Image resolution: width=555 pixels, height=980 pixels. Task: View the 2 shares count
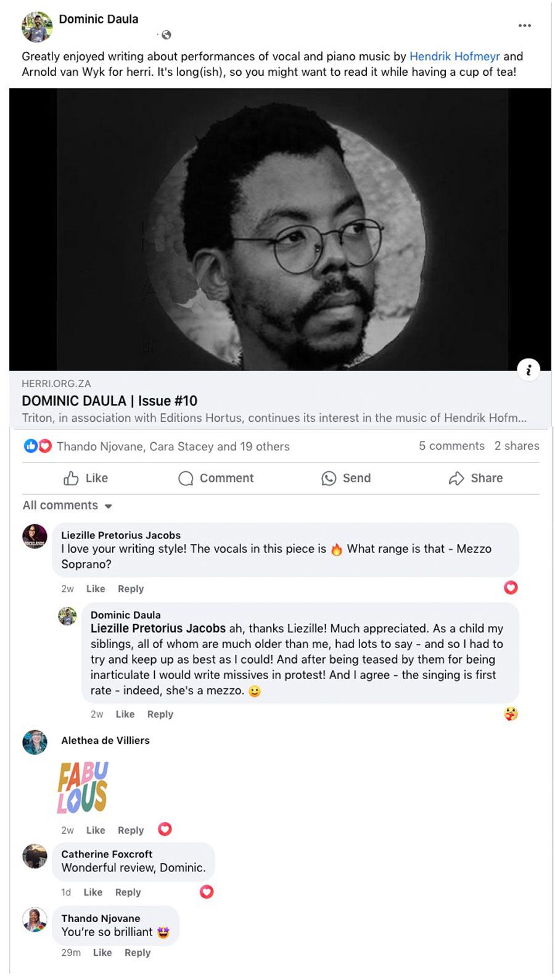[517, 446]
